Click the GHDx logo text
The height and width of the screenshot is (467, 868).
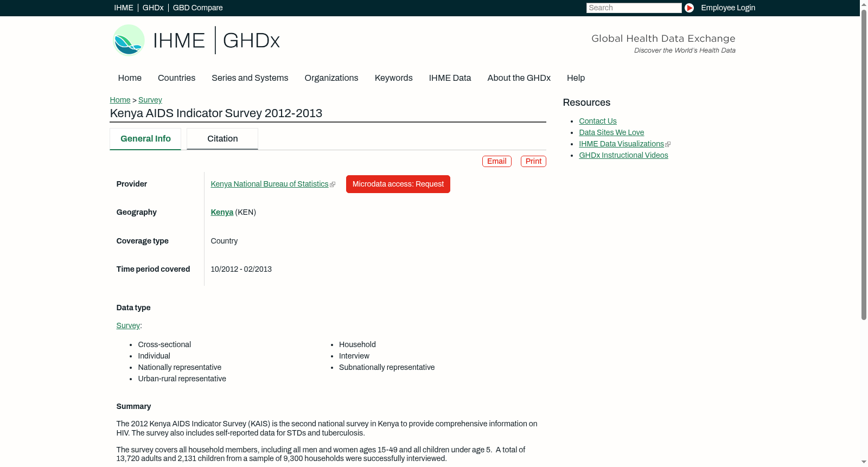tap(251, 41)
